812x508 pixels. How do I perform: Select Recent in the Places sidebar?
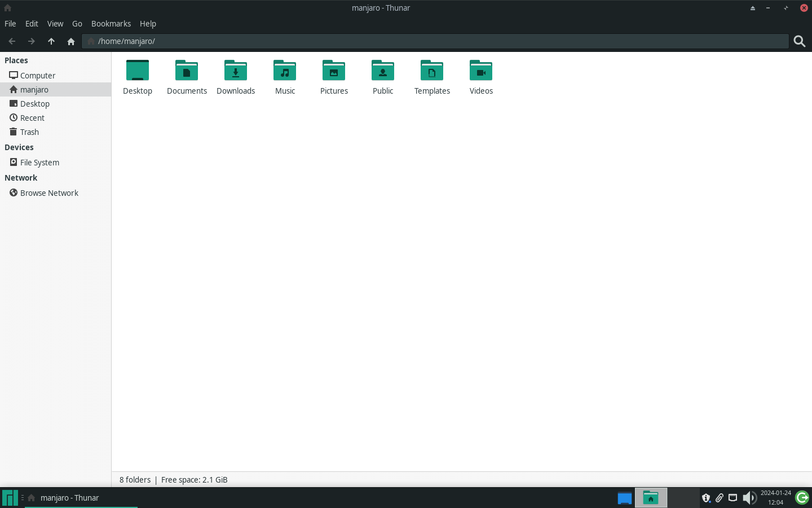32,117
